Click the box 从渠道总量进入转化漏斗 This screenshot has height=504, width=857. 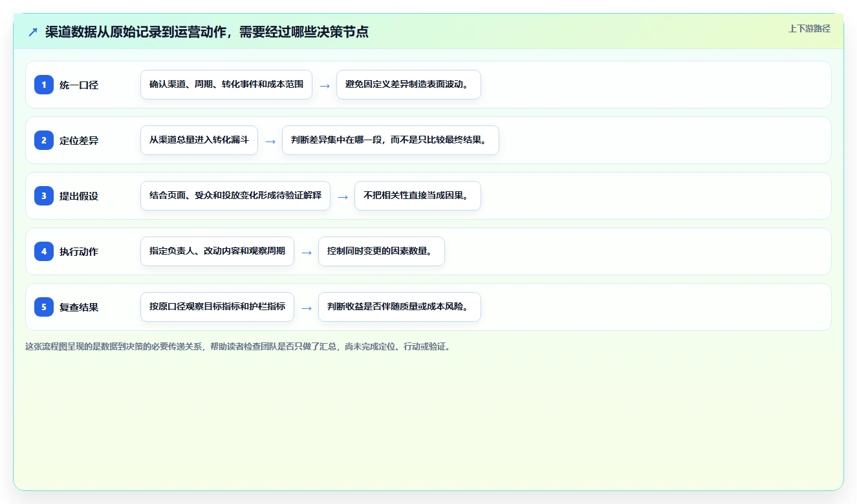click(x=199, y=140)
